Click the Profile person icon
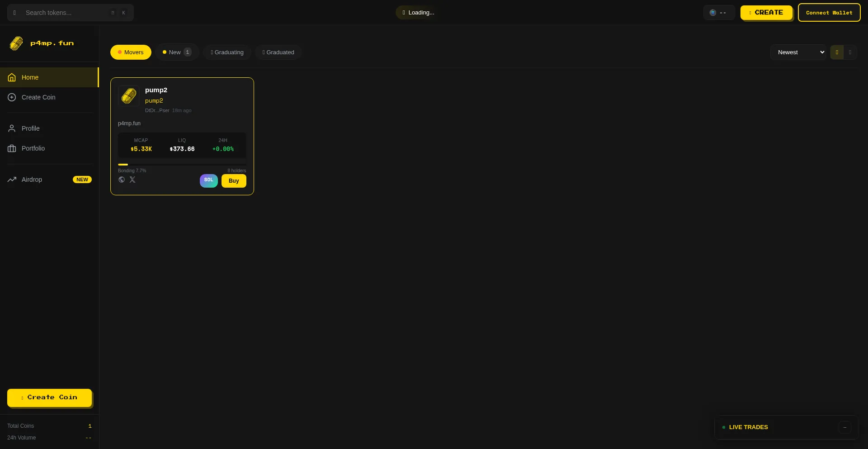Screen dimensions: 868x449 [x=12, y=128]
